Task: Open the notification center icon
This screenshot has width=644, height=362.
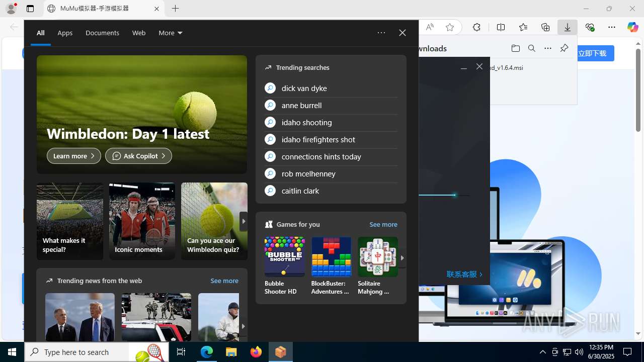Action: coord(627,352)
